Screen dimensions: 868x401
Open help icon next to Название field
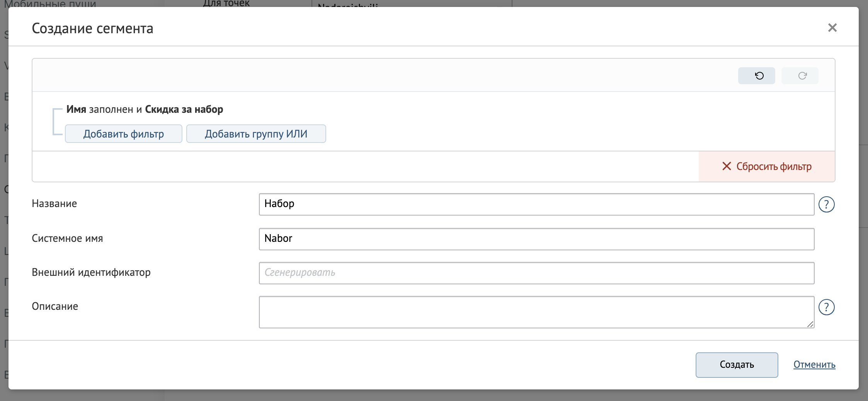[x=827, y=204]
